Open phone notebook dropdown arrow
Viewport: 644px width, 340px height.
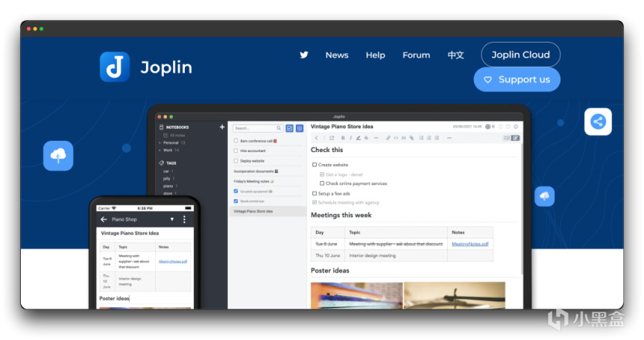172,219
